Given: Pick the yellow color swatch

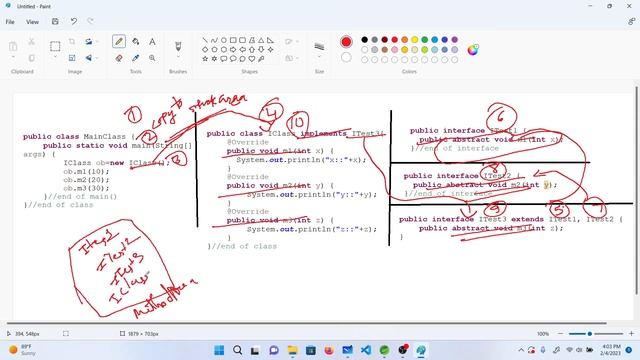Looking at the screenshot, I should pos(414,40).
